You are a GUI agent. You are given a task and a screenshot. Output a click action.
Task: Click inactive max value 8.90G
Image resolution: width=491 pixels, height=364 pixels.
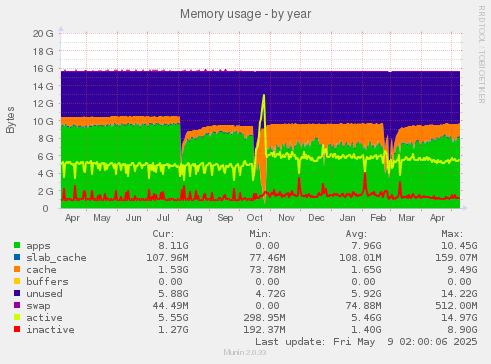[462, 330]
